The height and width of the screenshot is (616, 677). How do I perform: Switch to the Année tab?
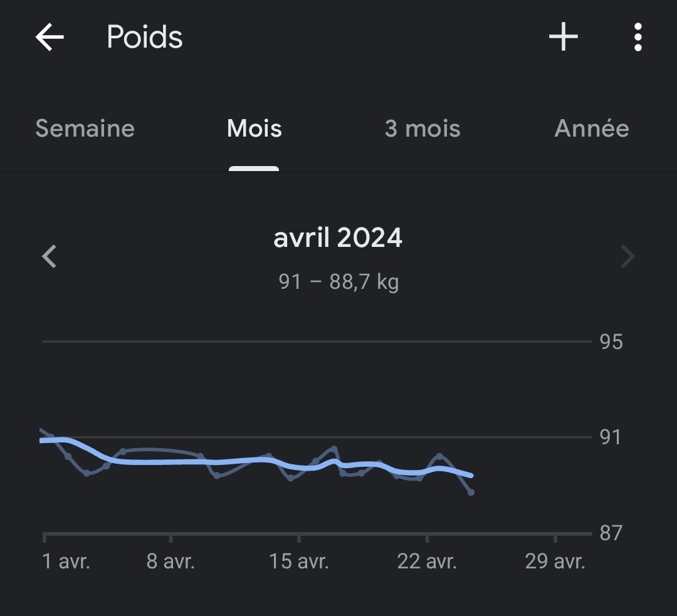tap(592, 128)
